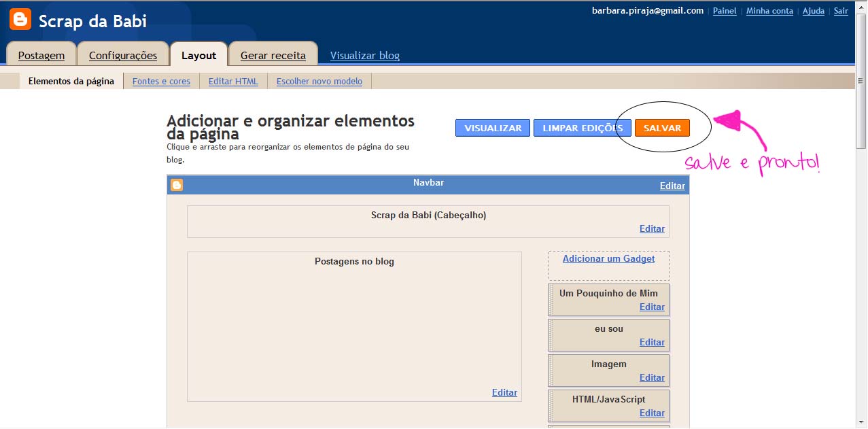Image resolution: width=868 pixels, height=429 pixels.
Task: Click the HTML/JavaScript gadget title
Action: coord(608,399)
